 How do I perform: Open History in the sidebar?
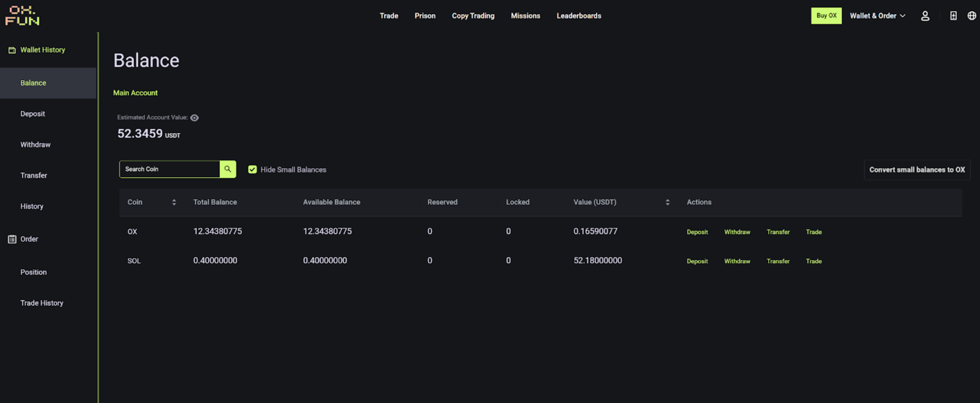(32, 206)
